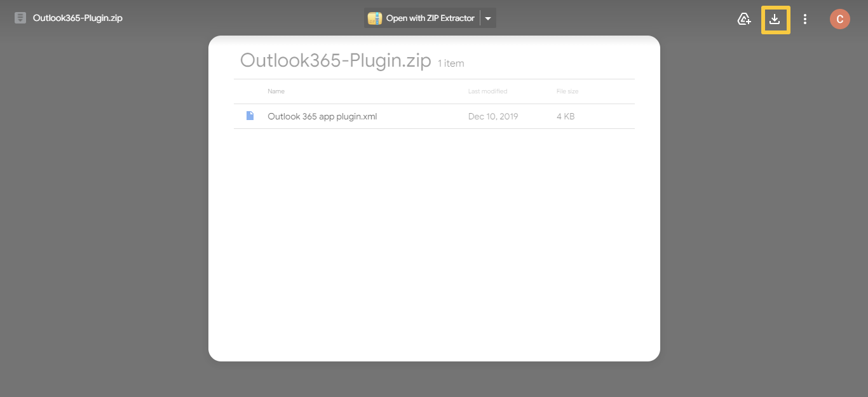Click the file icon for the plugin.xml row
Image resolution: width=868 pixels, height=397 pixels.
pyautogui.click(x=250, y=116)
